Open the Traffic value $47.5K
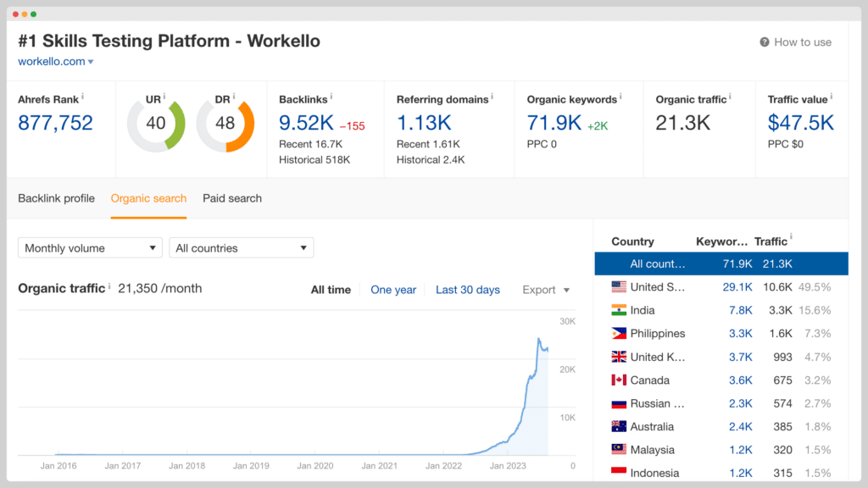Viewport: 868px width, 488px height. (800, 123)
